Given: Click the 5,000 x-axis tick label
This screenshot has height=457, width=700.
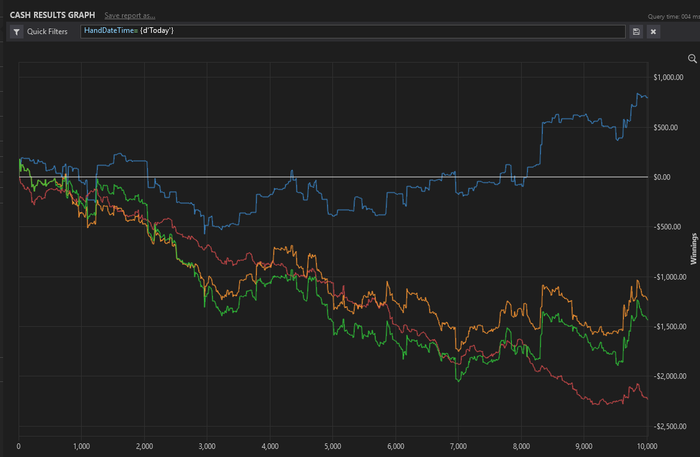Looking at the screenshot, I should pyautogui.click(x=333, y=446).
